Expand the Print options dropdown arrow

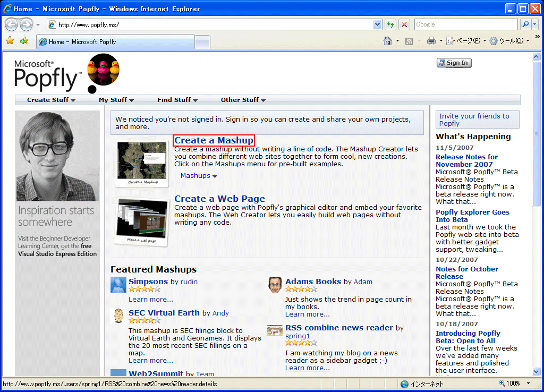[441, 41]
